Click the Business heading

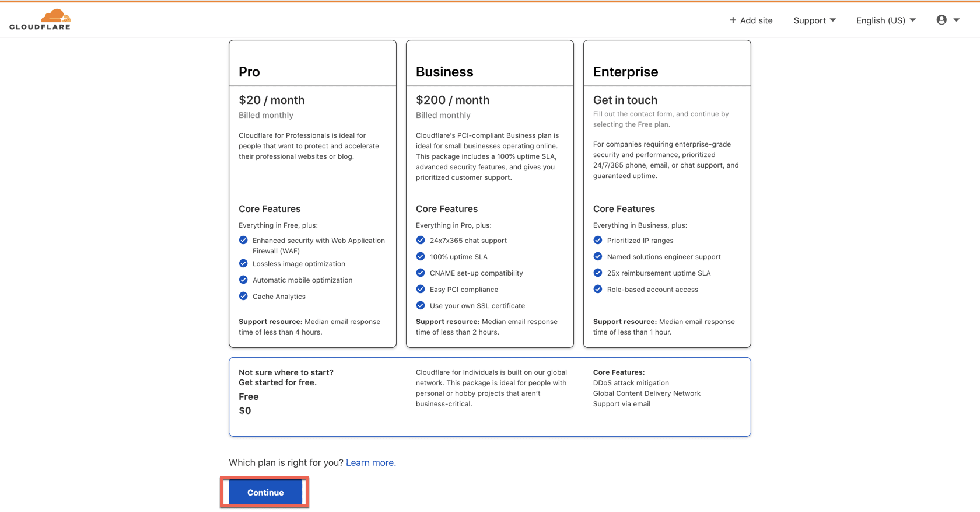(444, 72)
